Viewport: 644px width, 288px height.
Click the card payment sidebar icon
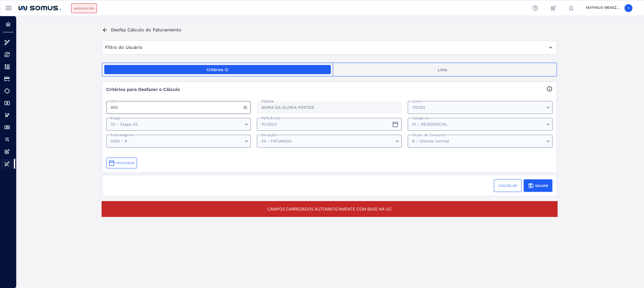(x=7, y=79)
